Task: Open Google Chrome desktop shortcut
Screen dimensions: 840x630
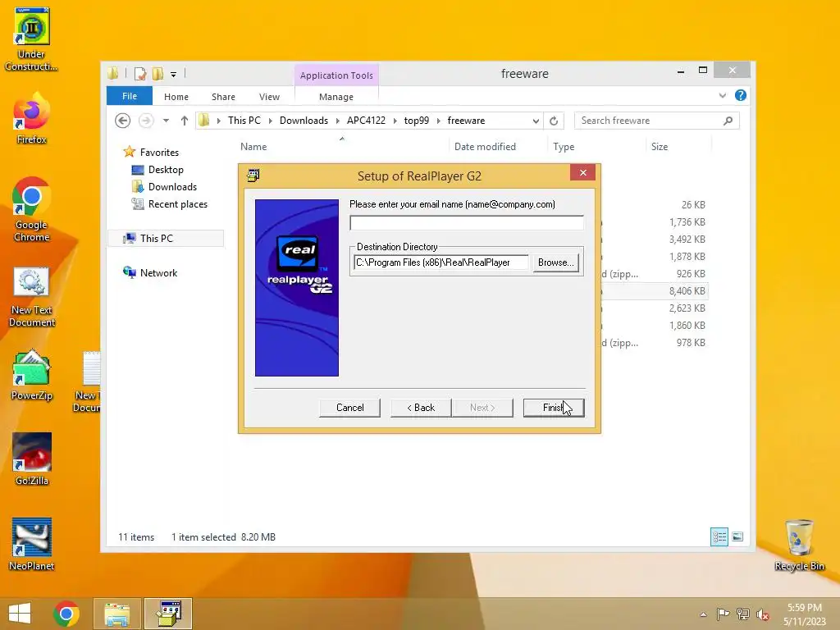Action: [31, 209]
